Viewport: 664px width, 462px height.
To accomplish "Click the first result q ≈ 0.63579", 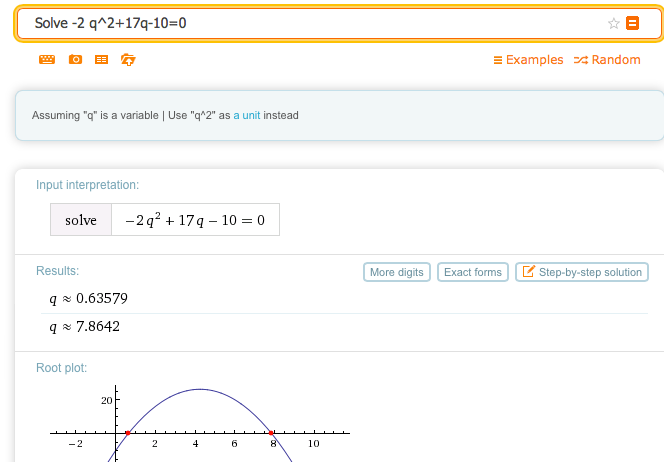I will click(89, 299).
